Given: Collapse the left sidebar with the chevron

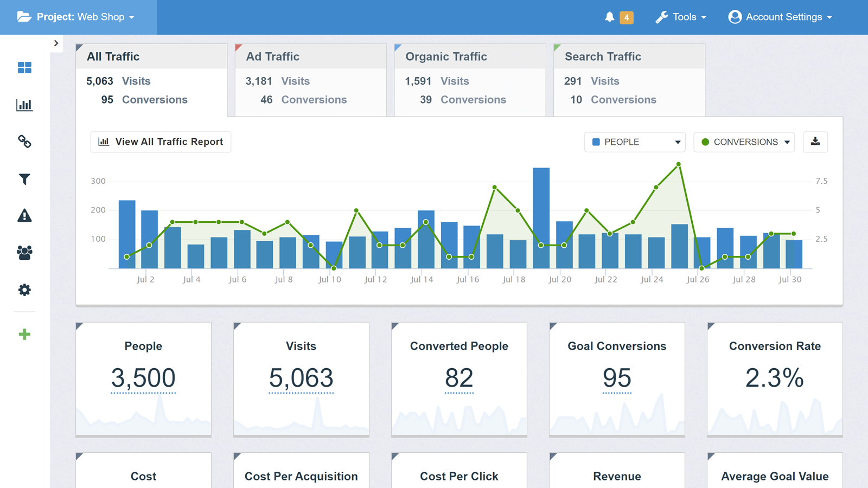Looking at the screenshot, I should (56, 43).
